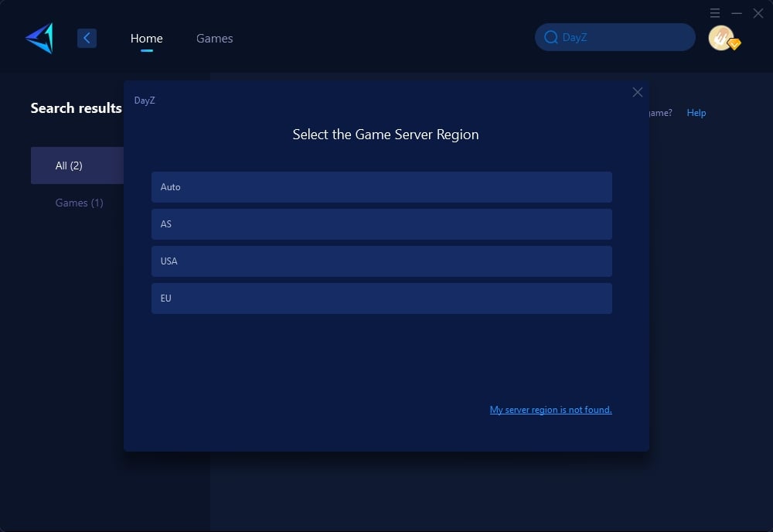Minimize the application window
This screenshot has width=773, height=532.
[x=737, y=13]
